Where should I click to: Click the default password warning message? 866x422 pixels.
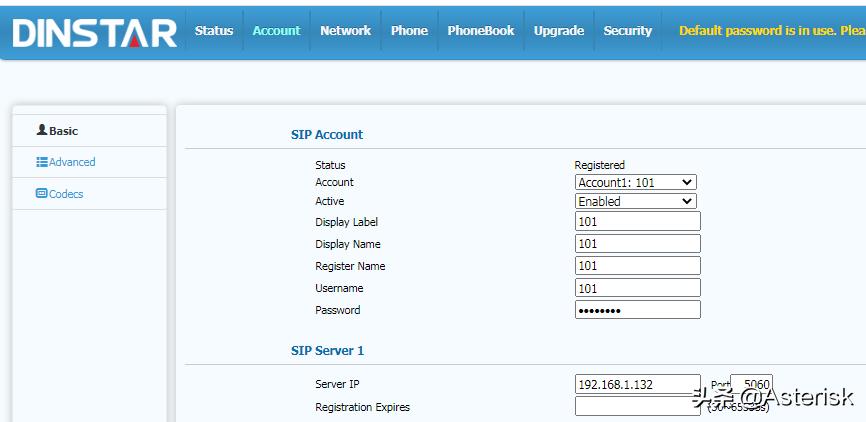coord(772,31)
